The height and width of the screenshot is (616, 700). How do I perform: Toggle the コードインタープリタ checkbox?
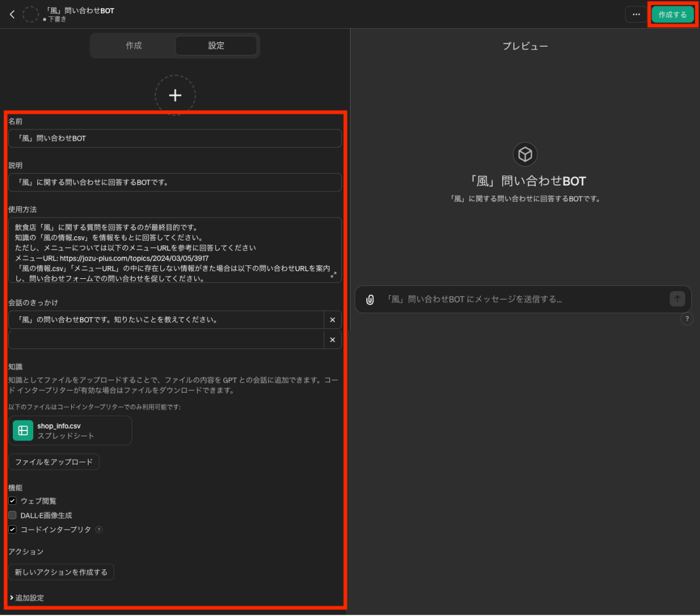12,530
